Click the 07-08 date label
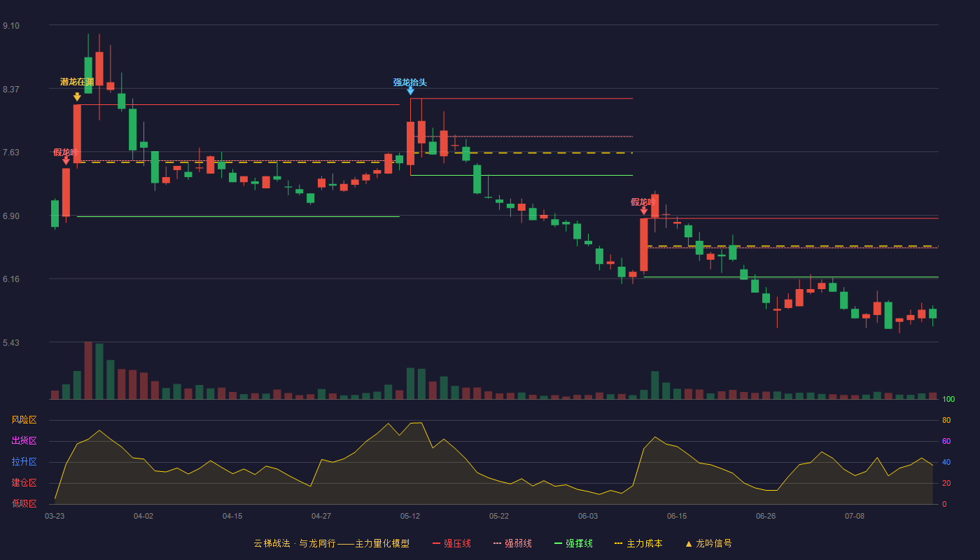The image size is (980, 560). (855, 516)
